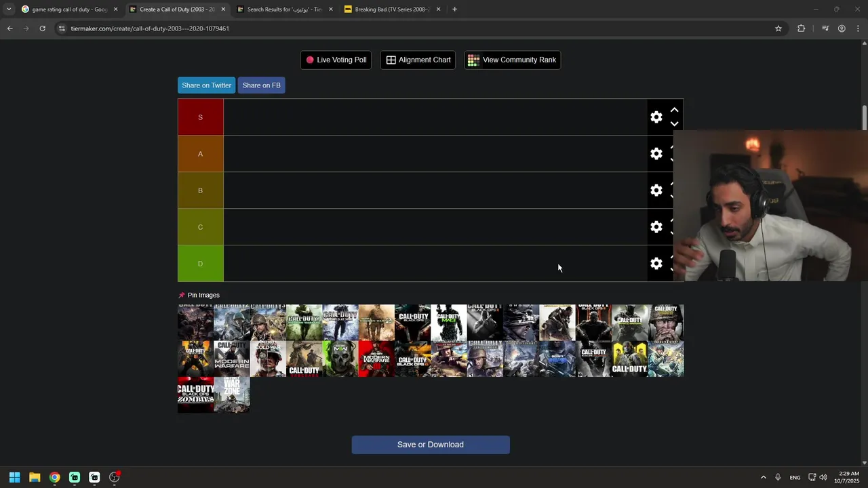Image resolution: width=868 pixels, height=488 pixels.
Task: Open the Alignment Chart view
Action: tap(418, 60)
